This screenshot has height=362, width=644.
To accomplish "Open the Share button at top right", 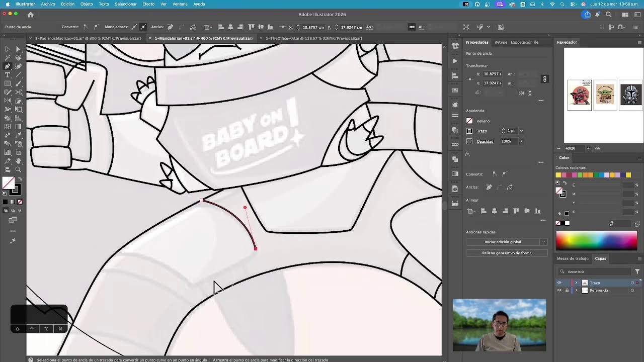I will (587, 15).
